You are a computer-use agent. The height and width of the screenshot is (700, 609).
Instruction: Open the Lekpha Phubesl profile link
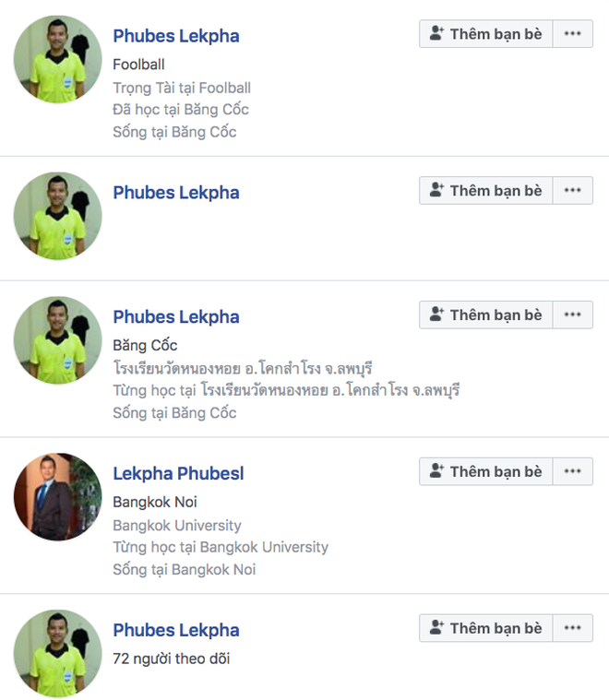click(x=178, y=473)
